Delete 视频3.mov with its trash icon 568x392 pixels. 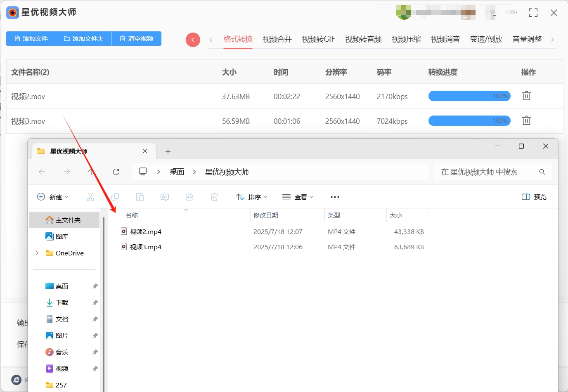[526, 120]
